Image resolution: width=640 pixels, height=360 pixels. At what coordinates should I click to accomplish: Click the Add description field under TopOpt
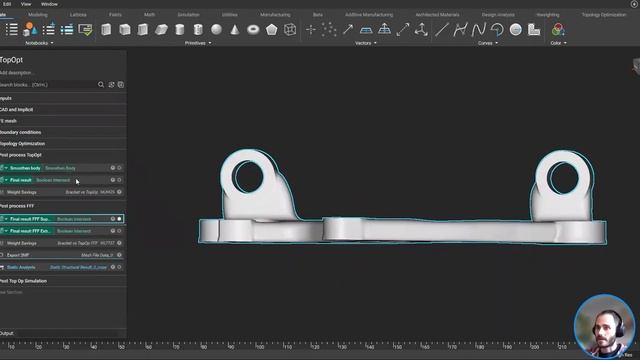[16, 73]
